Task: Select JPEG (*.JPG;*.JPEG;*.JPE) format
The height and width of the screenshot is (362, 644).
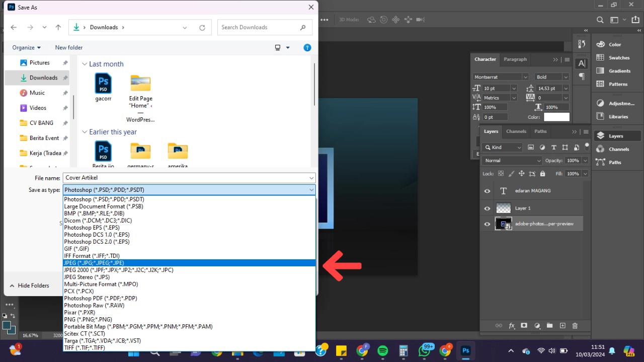Action: coord(189,263)
